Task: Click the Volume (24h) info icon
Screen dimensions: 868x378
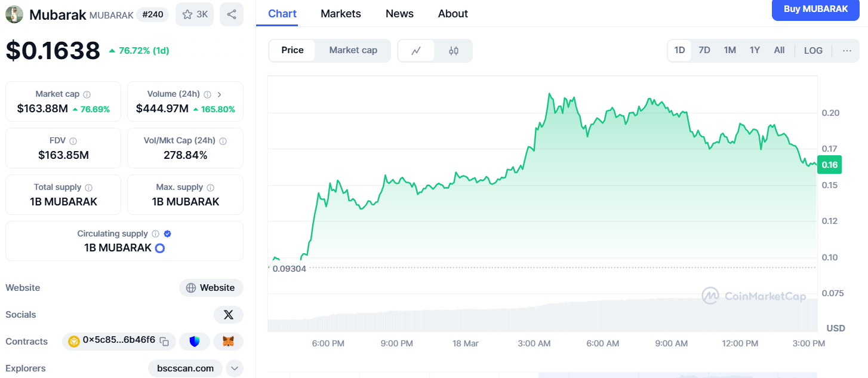Action: pyautogui.click(x=207, y=94)
